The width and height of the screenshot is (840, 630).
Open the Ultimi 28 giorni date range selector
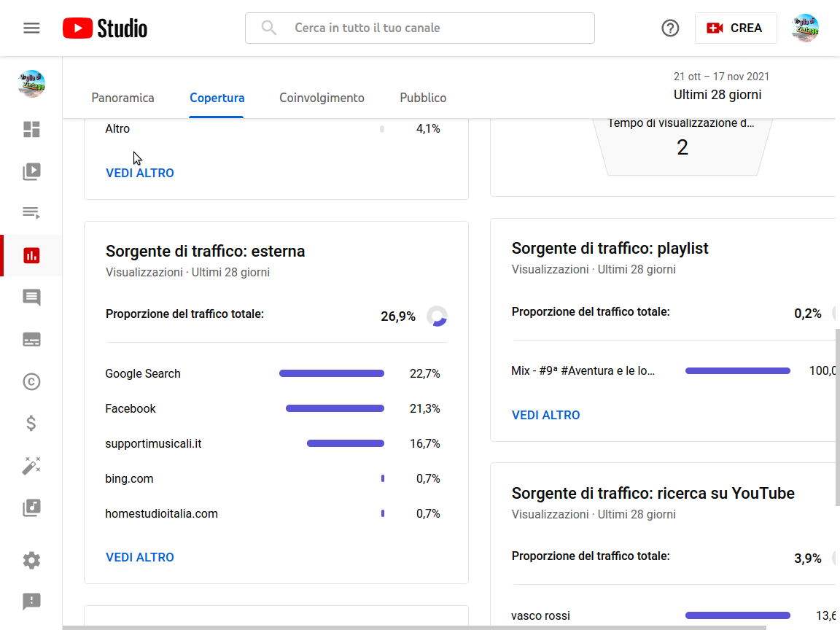click(x=721, y=86)
